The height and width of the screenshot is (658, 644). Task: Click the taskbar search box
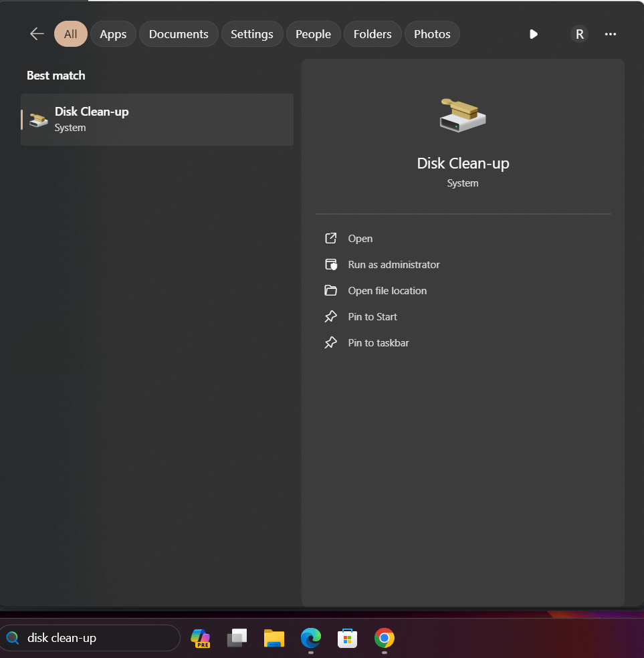point(90,638)
